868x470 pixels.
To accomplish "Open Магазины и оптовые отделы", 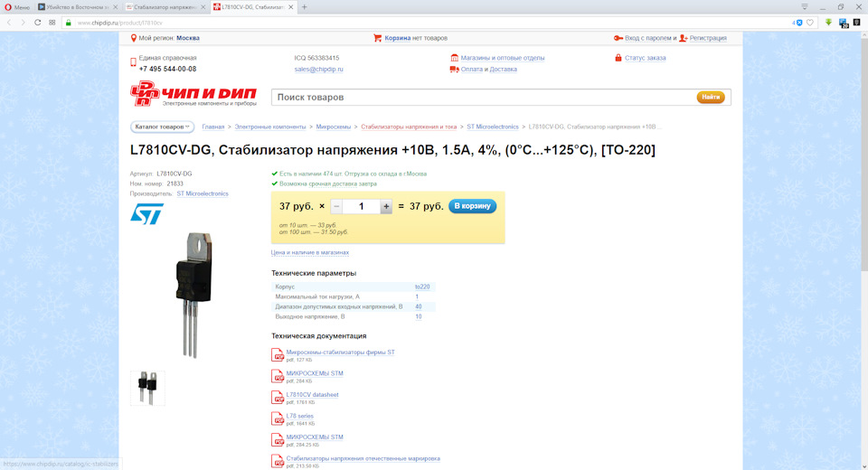I will (503, 58).
